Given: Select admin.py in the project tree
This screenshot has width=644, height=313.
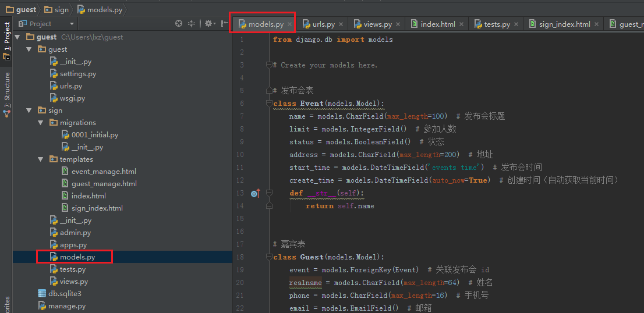Looking at the screenshot, I should (x=76, y=233).
